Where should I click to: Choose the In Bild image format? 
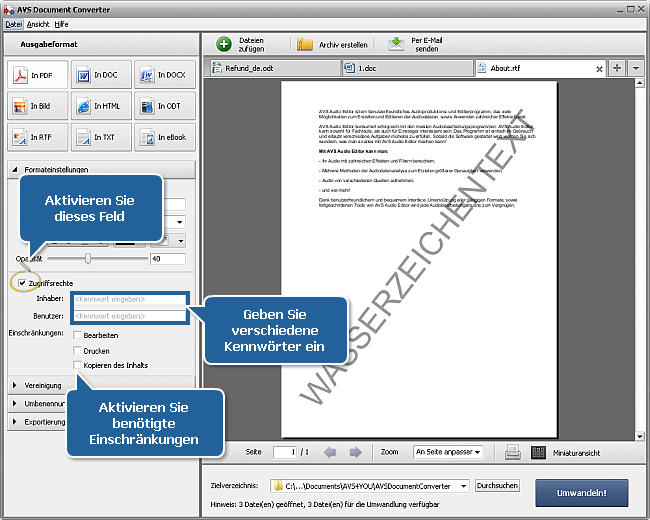point(37,106)
